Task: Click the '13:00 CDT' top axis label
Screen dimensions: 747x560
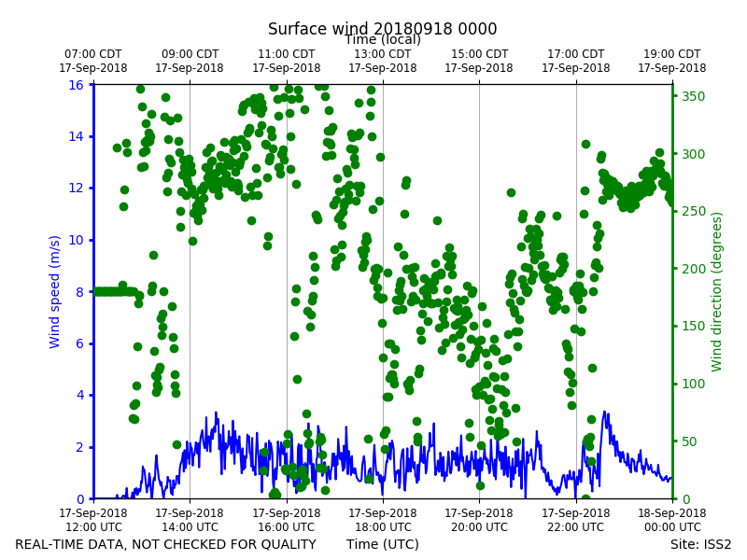Action: tap(383, 54)
